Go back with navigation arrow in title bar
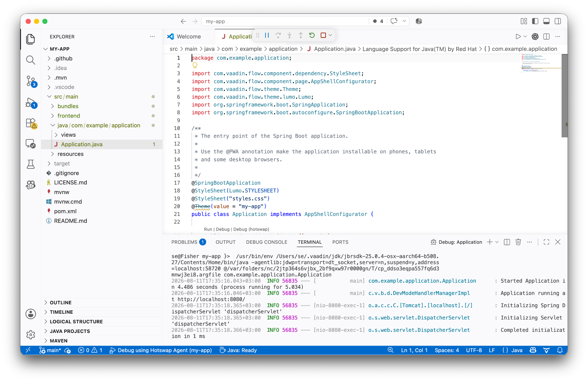 point(183,21)
